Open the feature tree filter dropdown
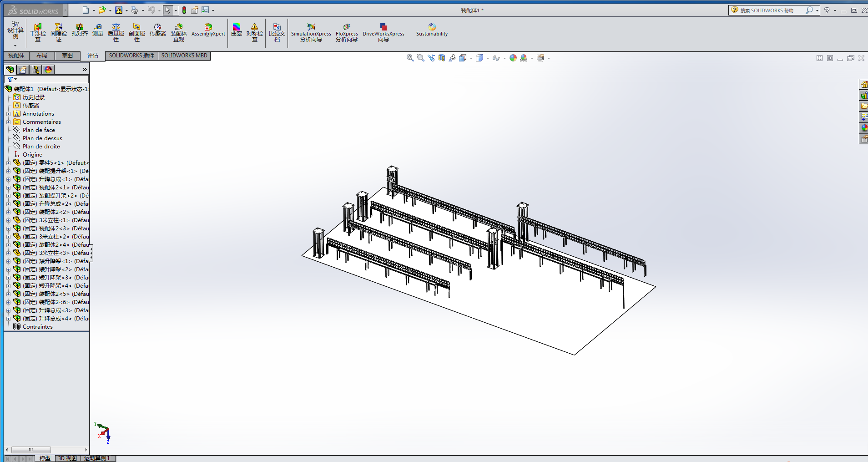The width and height of the screenshot is (868, 462). pos(12,79)
